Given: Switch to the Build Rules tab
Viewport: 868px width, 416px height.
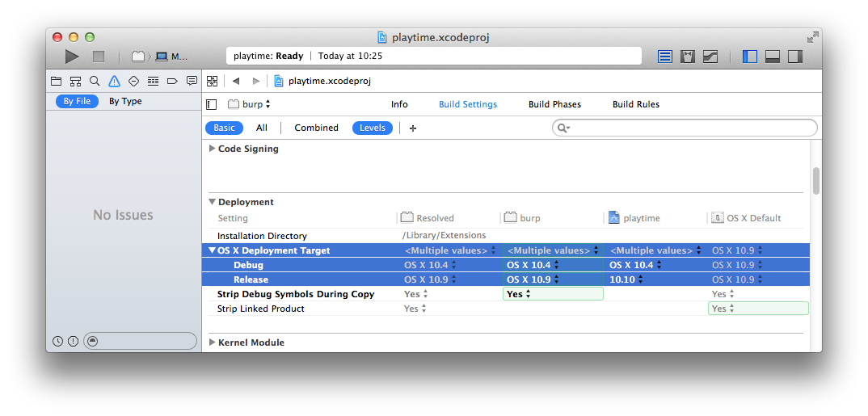Looking at the screenshot, I should point(636,104).
